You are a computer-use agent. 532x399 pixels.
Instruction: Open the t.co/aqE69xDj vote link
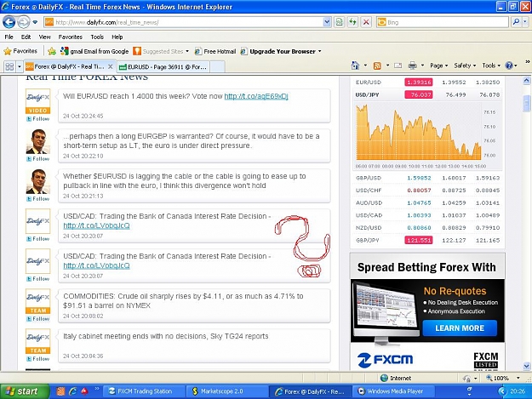coord(256,96)
